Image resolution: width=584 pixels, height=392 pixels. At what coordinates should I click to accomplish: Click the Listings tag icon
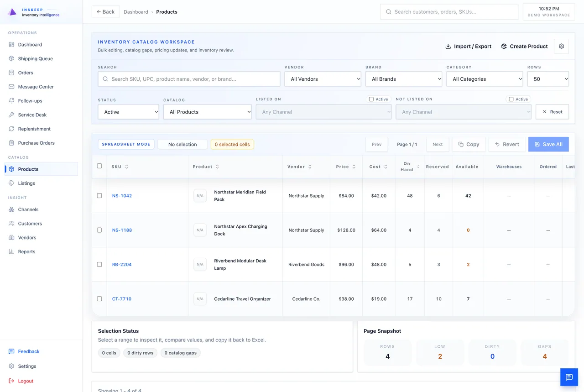(x=11, y=183)
